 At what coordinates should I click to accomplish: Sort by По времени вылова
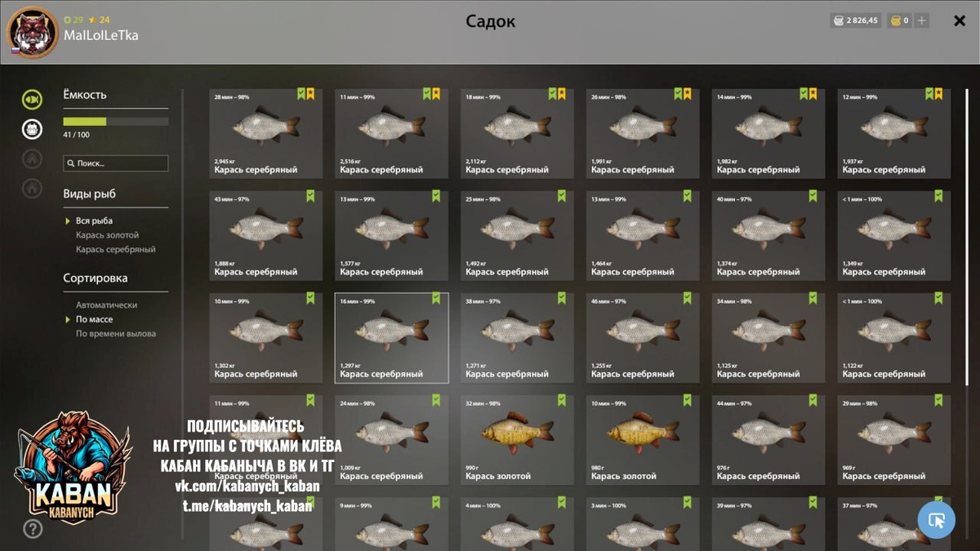point(115,334)
